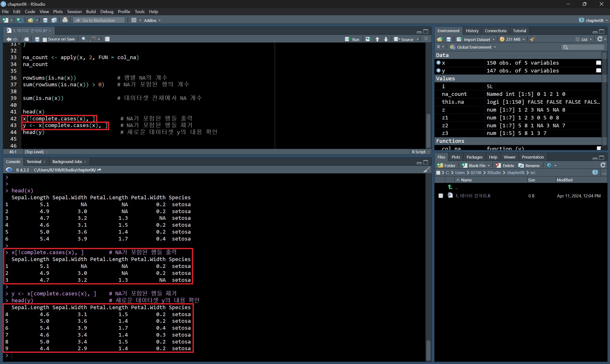Image resolution: width=610 pixels, height=364 pixels.
Task: Check the box next to 1. 데이터 전처리.R
Action: coord(441,196)
